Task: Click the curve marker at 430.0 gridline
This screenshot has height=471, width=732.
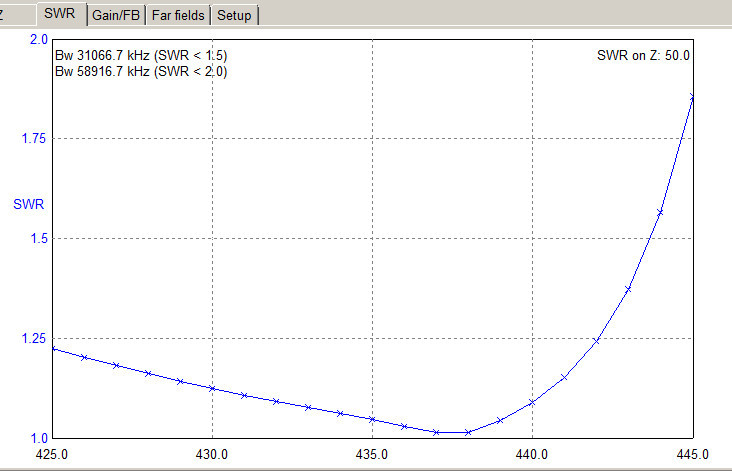Action: [212, 388]
